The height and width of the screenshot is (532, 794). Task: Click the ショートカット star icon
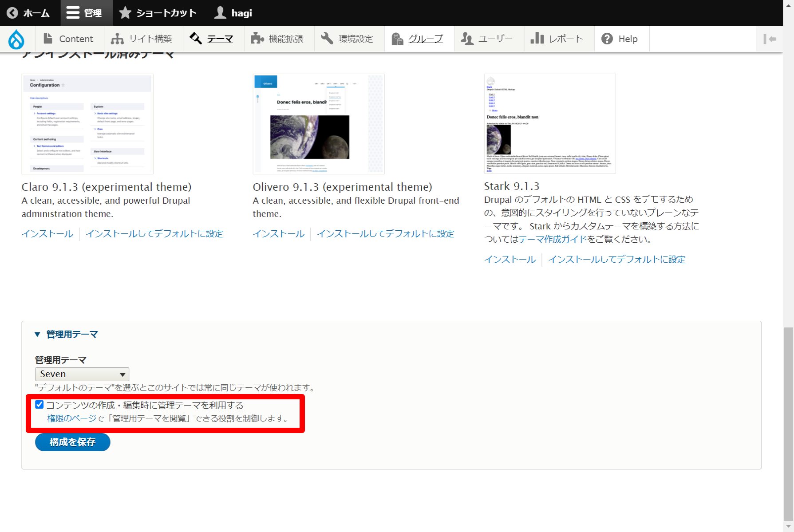(x=125, y=13)
